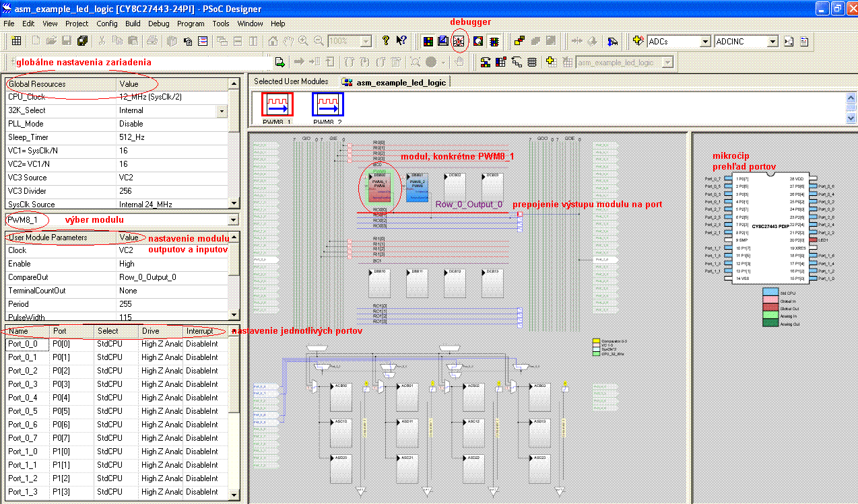This screenshot has height=504, width=858.
Task: Open the asm_example_led_logic toolbar combo box
Action: [624, 62]
